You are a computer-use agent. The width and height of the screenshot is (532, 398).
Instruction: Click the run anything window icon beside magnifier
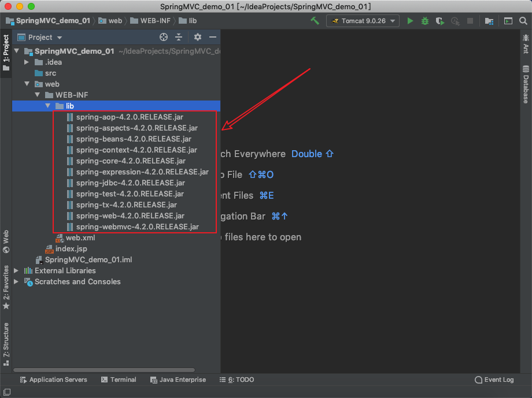tap(508, 21)
